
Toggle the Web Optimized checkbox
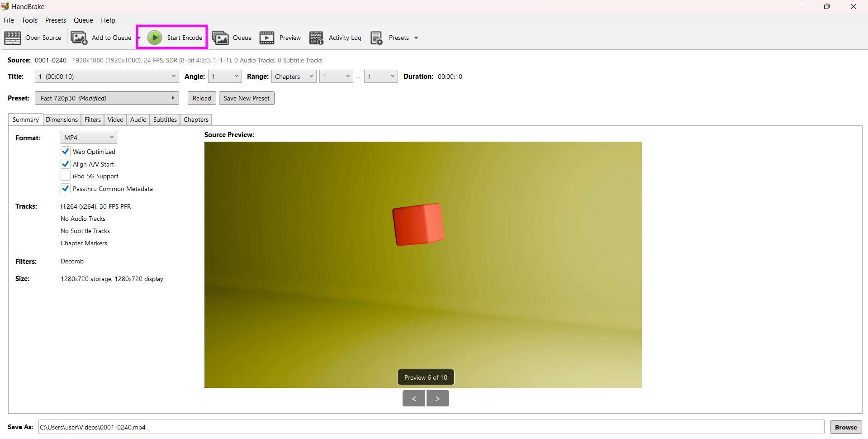(66, 152)
